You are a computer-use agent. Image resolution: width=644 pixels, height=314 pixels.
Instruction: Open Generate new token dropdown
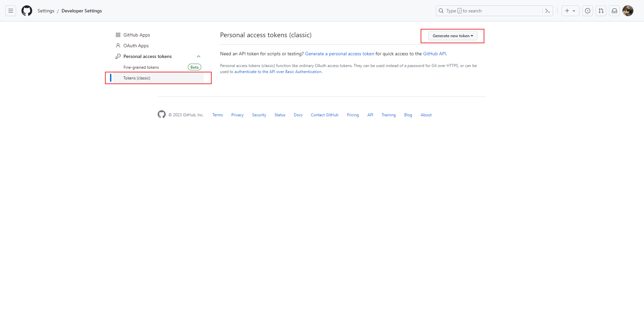(453, 36)
